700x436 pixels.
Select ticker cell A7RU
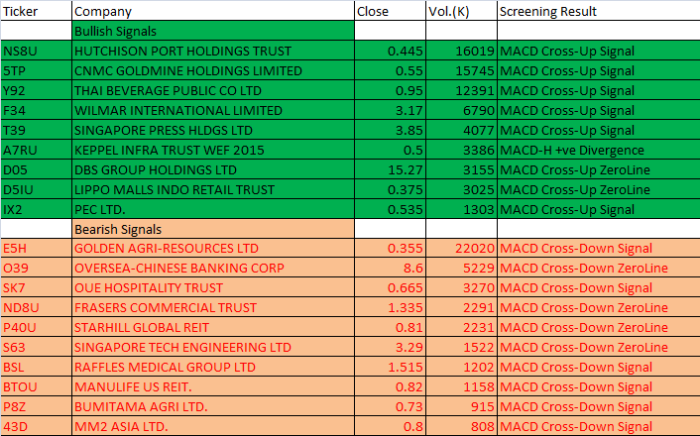tap(36, 150)
